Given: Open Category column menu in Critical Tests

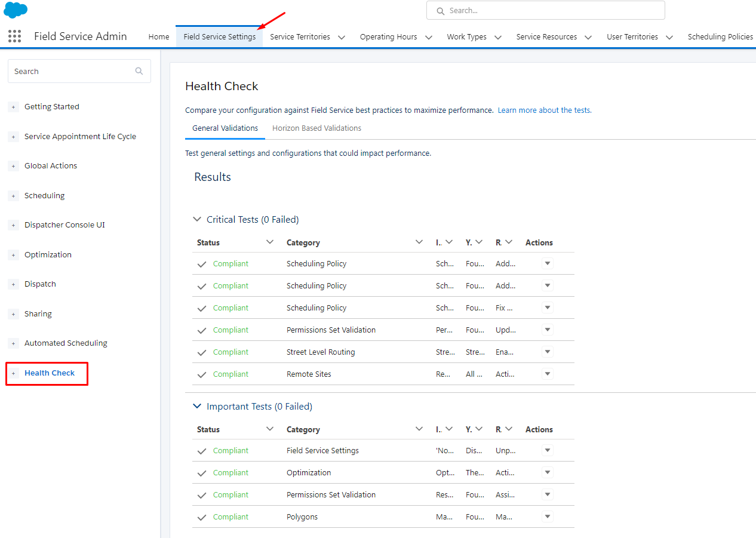Looking at the screenshot, I should click(419, 242).
